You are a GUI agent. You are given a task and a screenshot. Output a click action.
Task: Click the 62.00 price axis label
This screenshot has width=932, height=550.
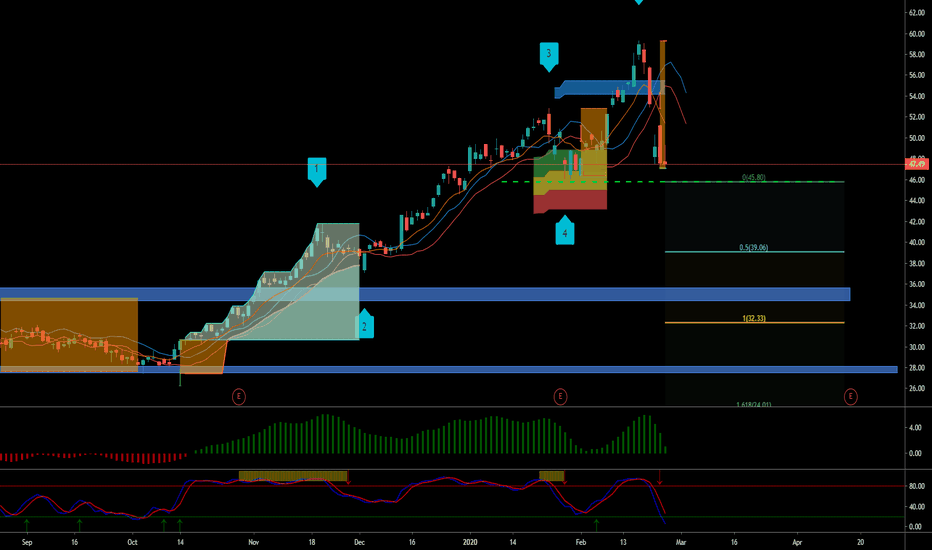[x=917, y=12]
